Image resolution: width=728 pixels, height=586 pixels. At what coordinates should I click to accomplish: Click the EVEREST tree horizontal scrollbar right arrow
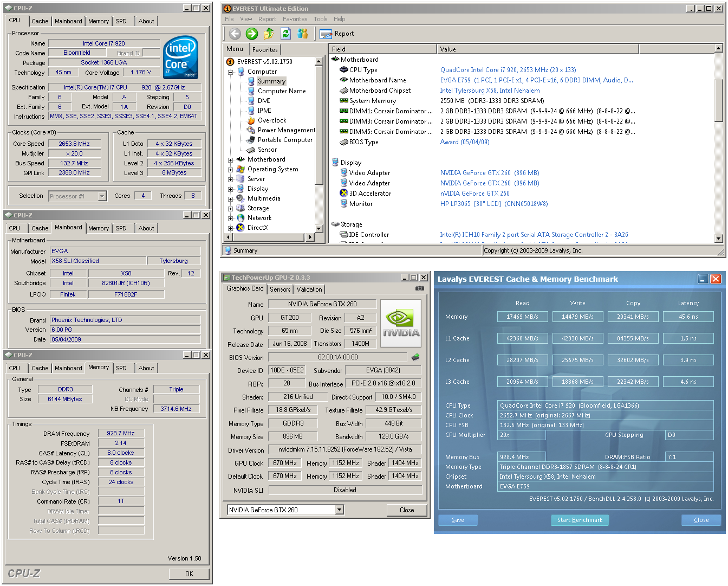pyautogui.click(x=310, y=237)
